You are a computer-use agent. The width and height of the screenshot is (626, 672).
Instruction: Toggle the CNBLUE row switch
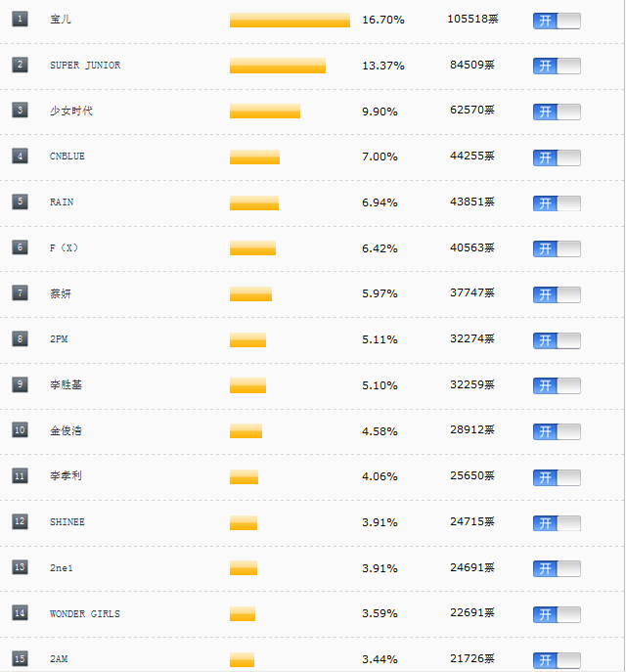[557, 157]
